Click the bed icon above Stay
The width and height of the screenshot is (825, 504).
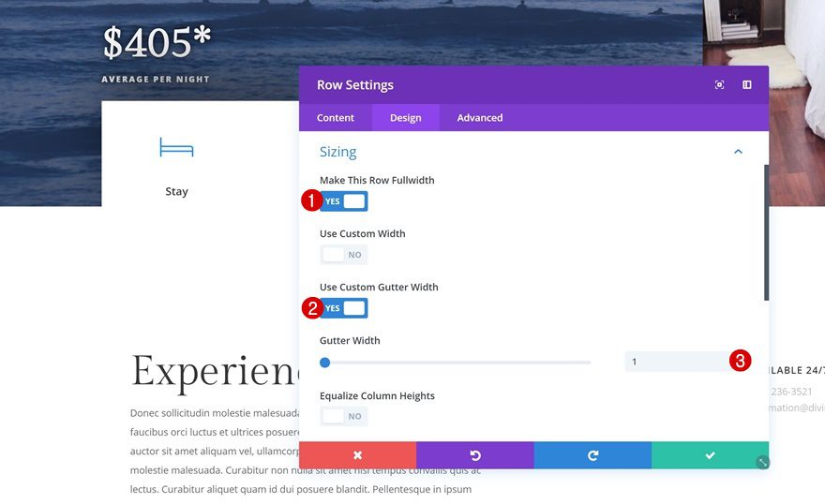click(x=176, y=148)
